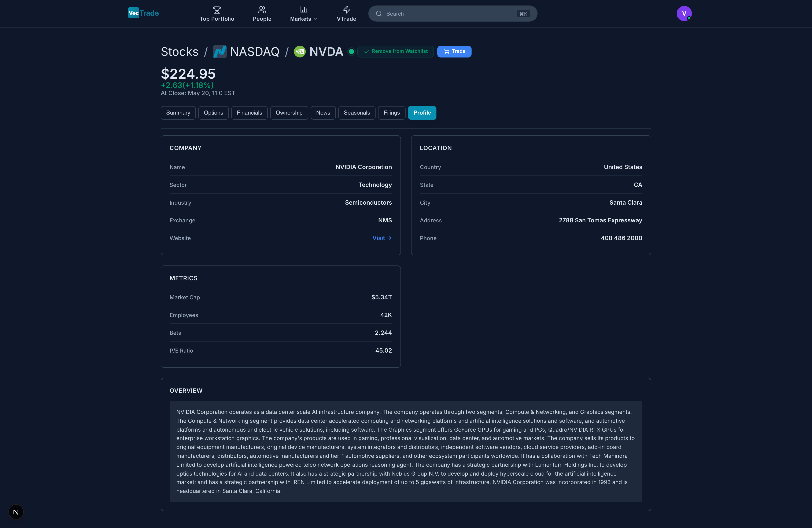
Task: Select the News tab
Action: (323, 113)
